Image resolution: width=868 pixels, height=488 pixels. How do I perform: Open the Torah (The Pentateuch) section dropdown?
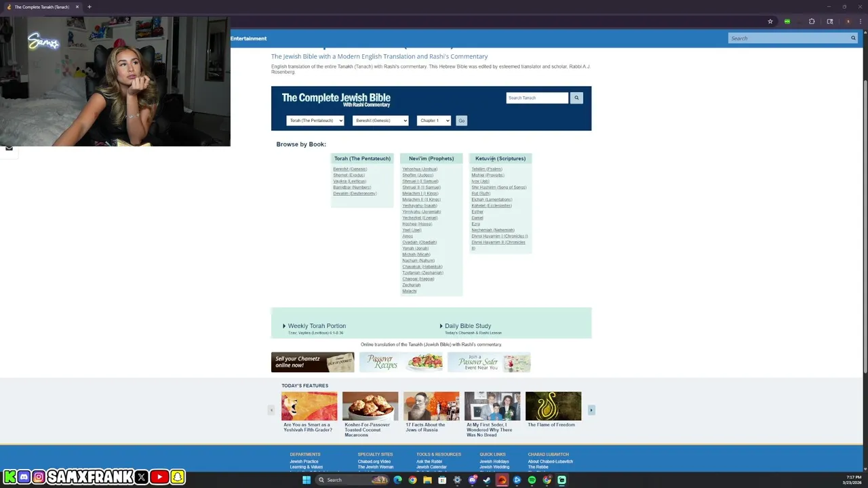pyautogui.click(x=315, y=121)
